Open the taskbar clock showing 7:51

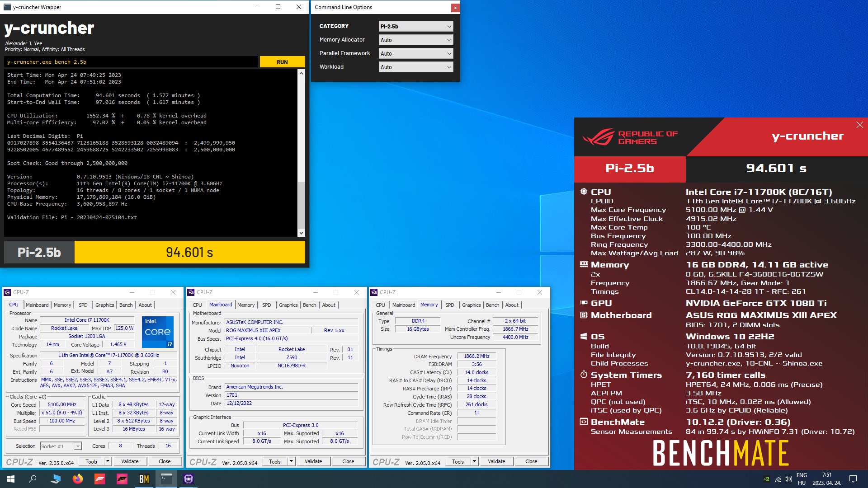827,479
